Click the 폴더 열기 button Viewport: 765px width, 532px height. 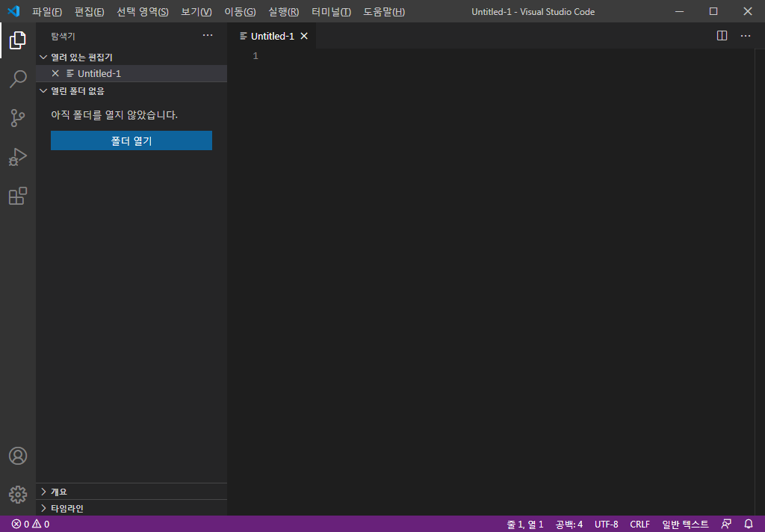131,140
